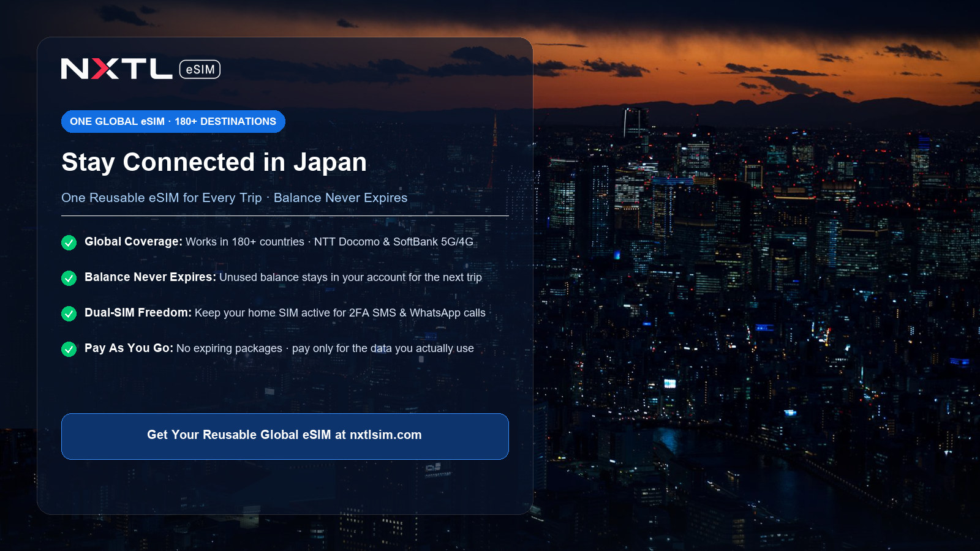Click the text 'Global Coverage:'
Viewport: 980px width, 551px height.
pyautogui.click(x=134, y=242)
